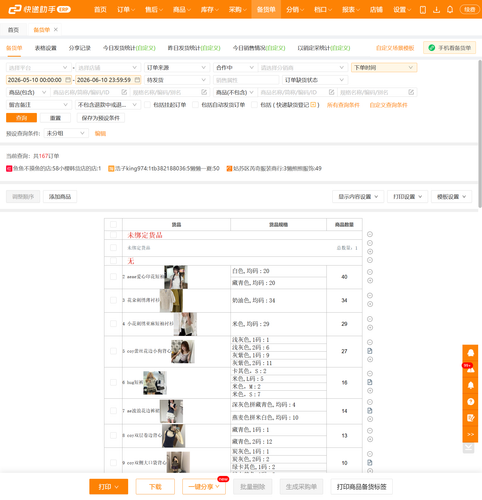Viewport: 482px width, 500px height.
Task: Click top circle icon beside row quantity 29
Action: point(370,319)
